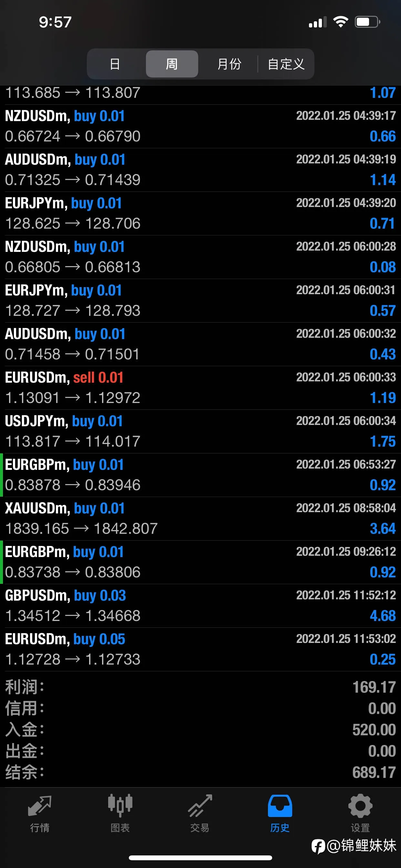Screen dimensions: 401x868
Task: Open the 图表 chart tab icon
Action: click(x=120, y=806)
